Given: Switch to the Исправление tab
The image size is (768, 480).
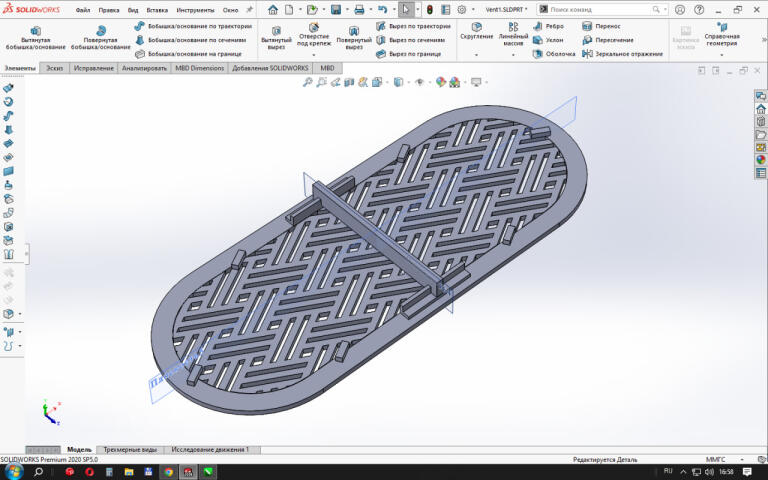Looking at the screenshot, I should pyautogui.click(x=94, y=68).
